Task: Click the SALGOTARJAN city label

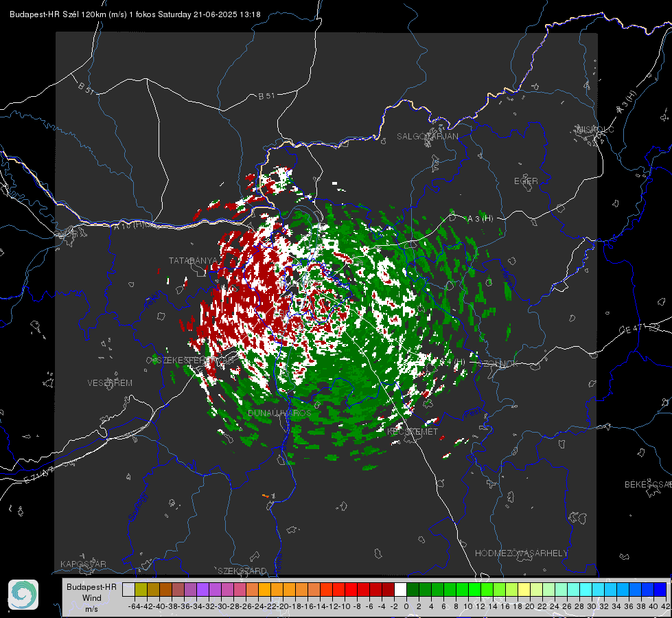Action: point(427,137)
